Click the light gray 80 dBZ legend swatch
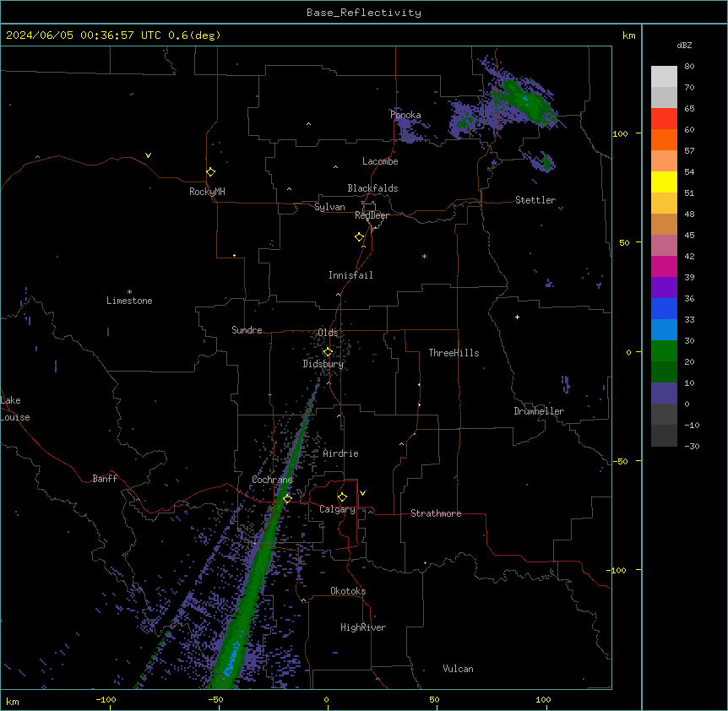Viewport: 728px width, 711px height. click(x=664, y=76)
